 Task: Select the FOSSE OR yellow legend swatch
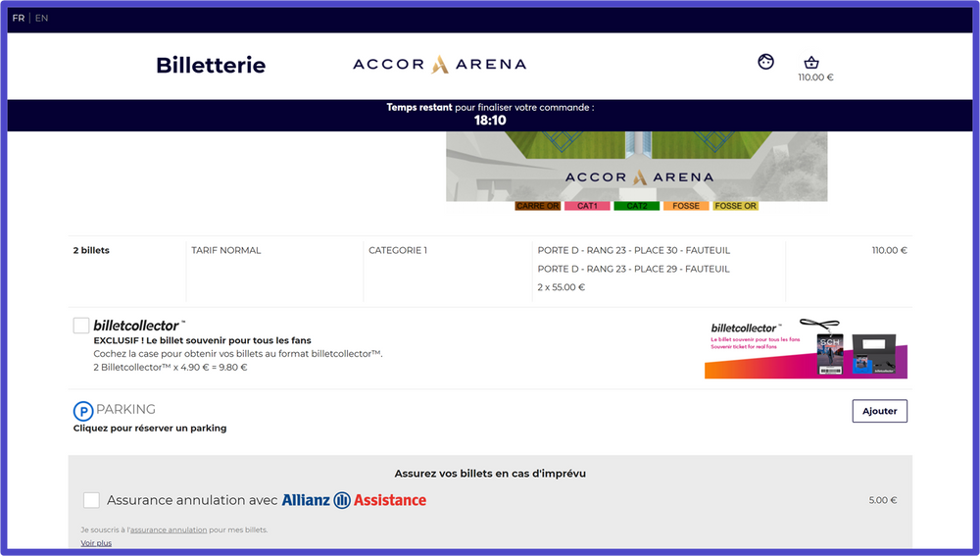pos(736,206)
